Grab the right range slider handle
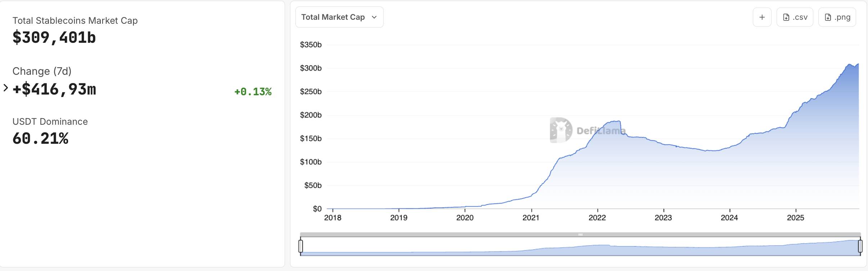This screenshot has height=271, width=868. (x=860, y=246)
